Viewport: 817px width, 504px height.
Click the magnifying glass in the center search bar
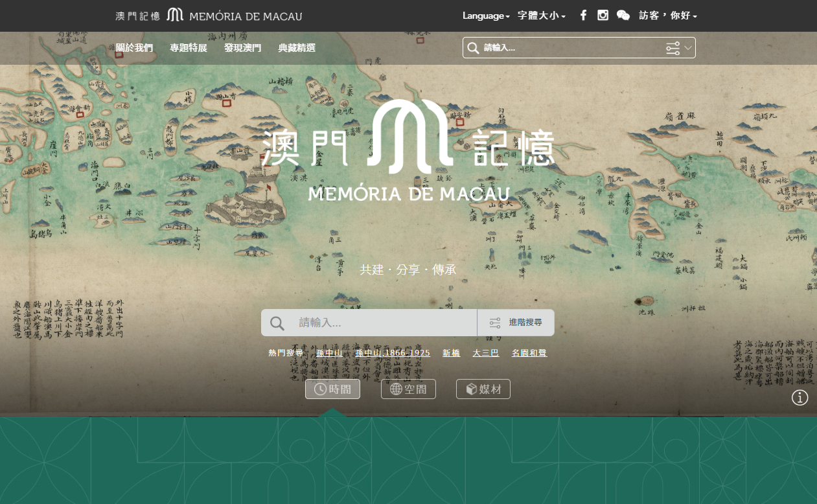pos(277,322)
